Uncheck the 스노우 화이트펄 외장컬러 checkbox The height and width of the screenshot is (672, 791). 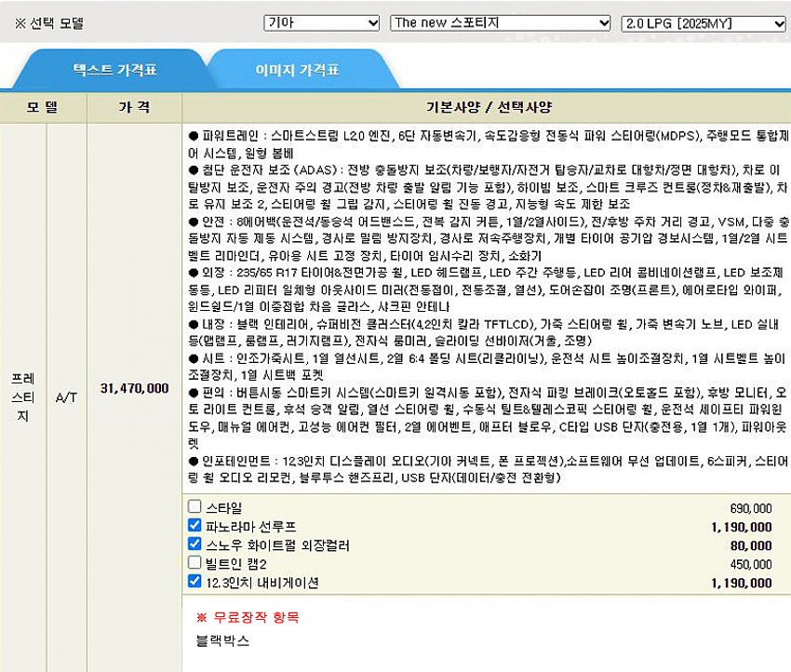point(194,544)
